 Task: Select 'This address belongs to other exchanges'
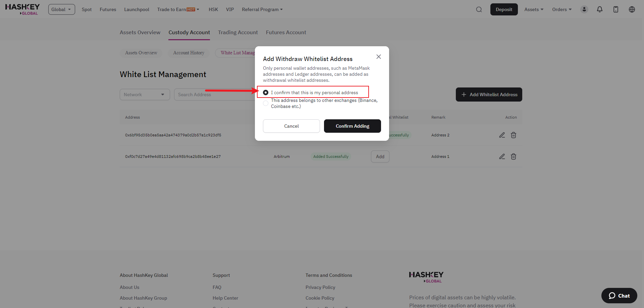(x=265, y=103)
